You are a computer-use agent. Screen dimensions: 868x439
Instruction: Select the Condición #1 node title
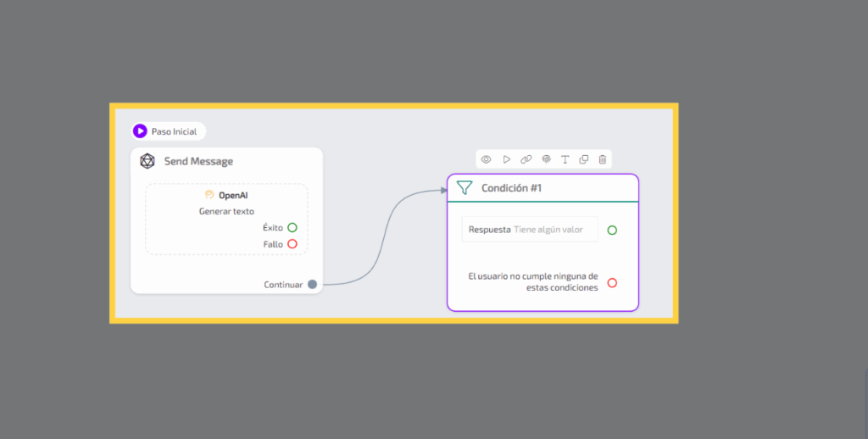click(x=511, y=188)
